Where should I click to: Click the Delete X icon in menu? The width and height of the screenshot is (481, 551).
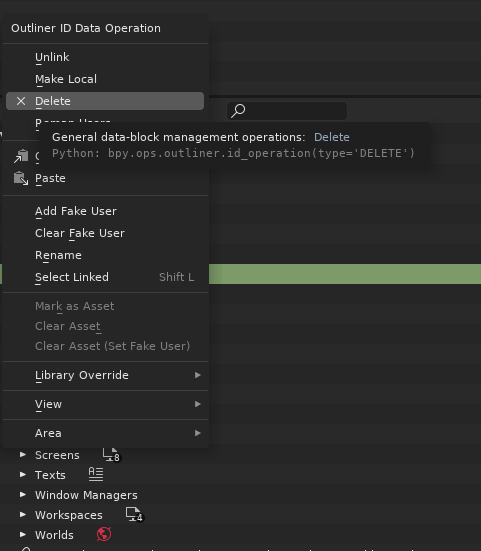[21, 101]
